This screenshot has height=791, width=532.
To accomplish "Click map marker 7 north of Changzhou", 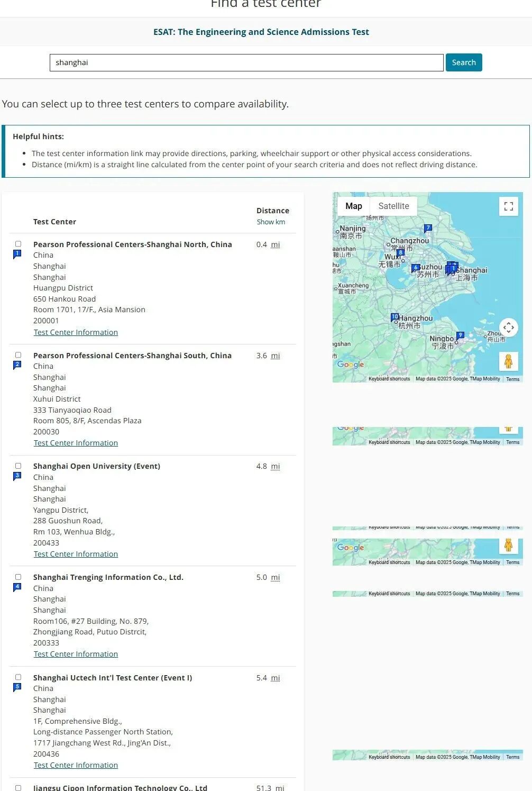I will (x=428, y=229).
